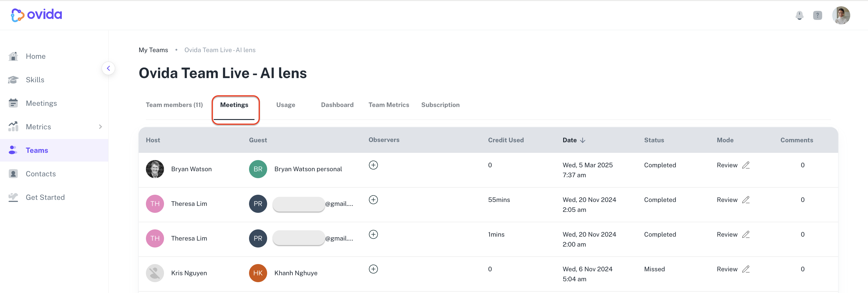Open Meetings in the sidebar

[x=54, y=103]
